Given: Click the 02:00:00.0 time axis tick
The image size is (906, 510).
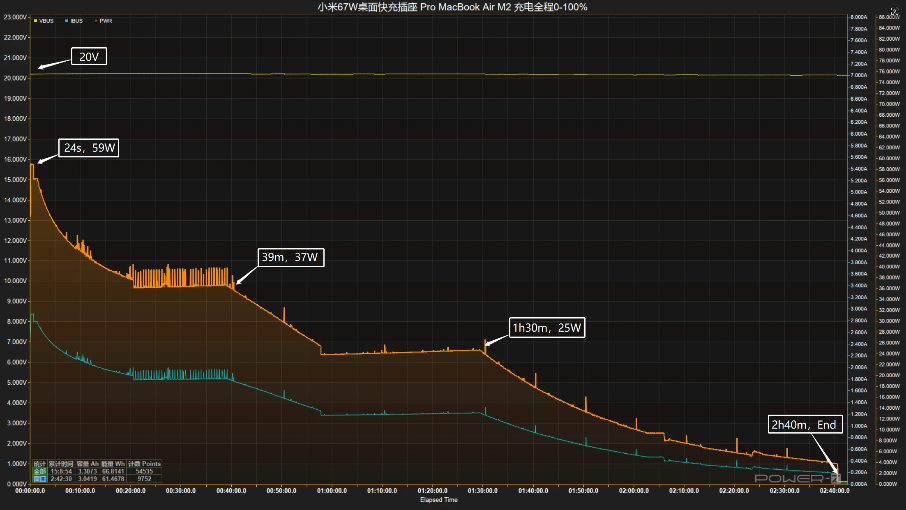Looking at the screenshot, I should tap(634, 491).
